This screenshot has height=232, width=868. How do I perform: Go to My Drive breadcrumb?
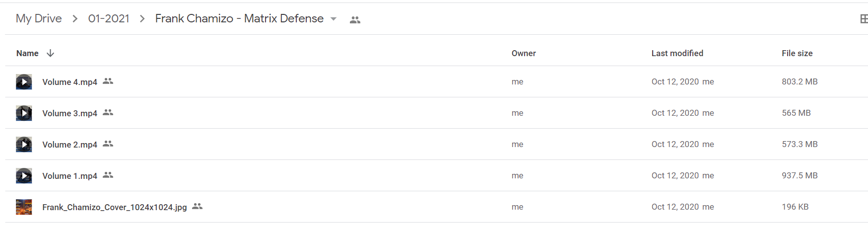tap(39, 18)
